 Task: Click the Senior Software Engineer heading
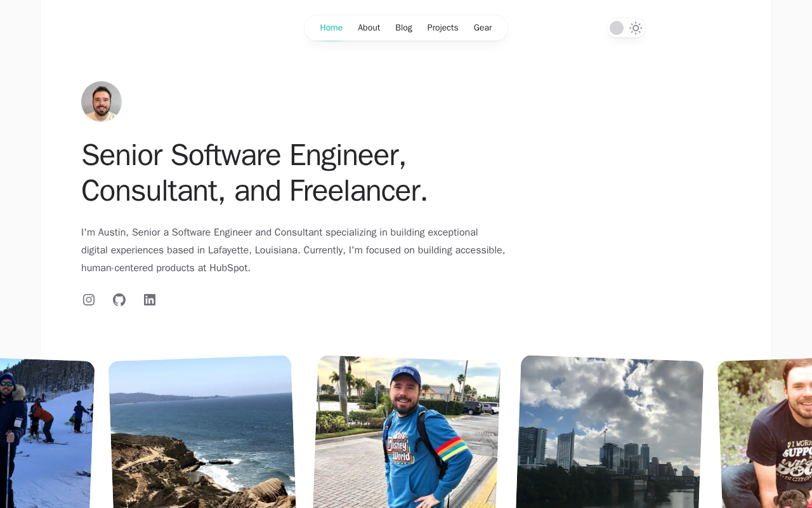point(254,173)
